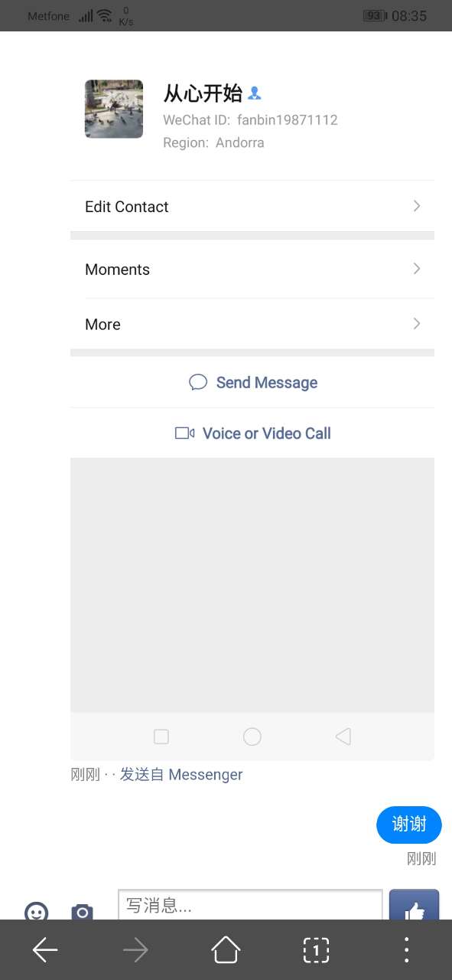Tap the triangle back icon in screenshot

343,737
